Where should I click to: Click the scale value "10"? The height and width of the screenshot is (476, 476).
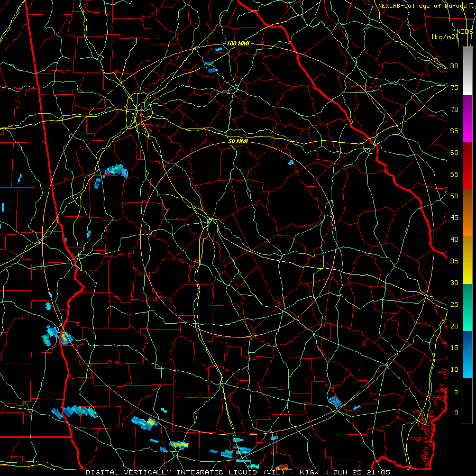(454, 370)
